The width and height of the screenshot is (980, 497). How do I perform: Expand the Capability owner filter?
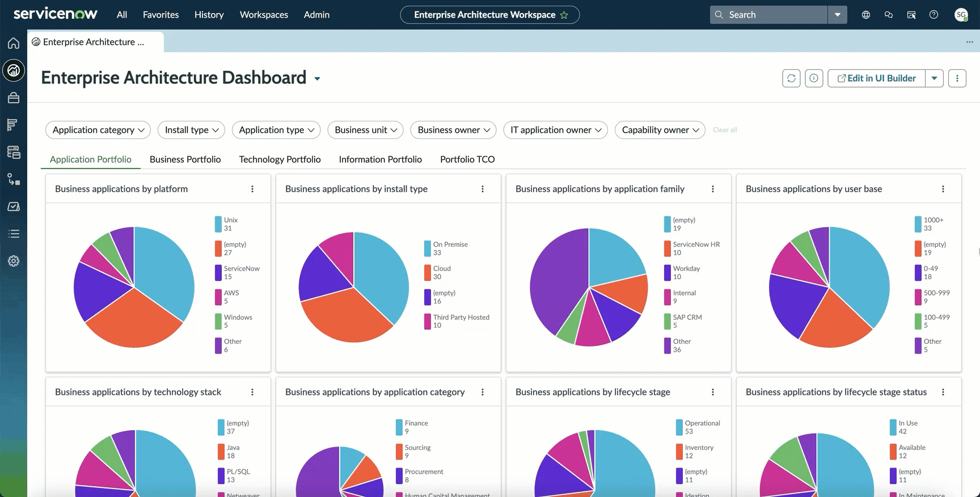click(x=660, y=130)
